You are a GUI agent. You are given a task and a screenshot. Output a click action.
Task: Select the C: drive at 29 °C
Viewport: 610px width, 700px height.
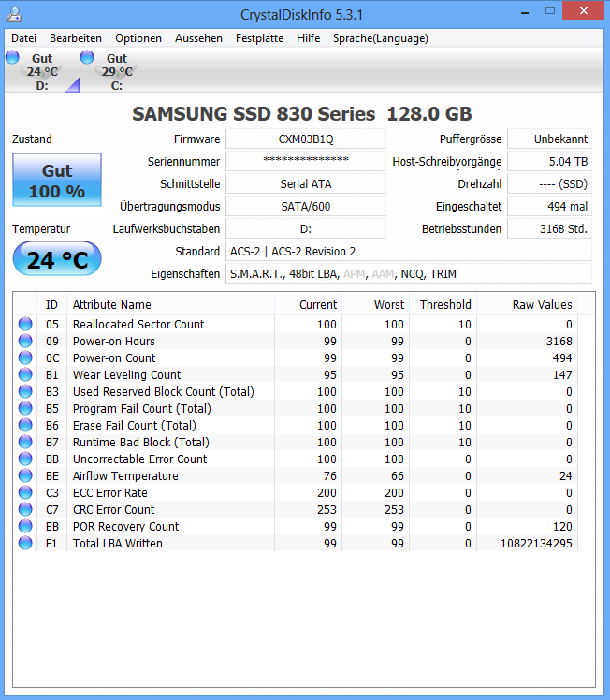point(117,71)
